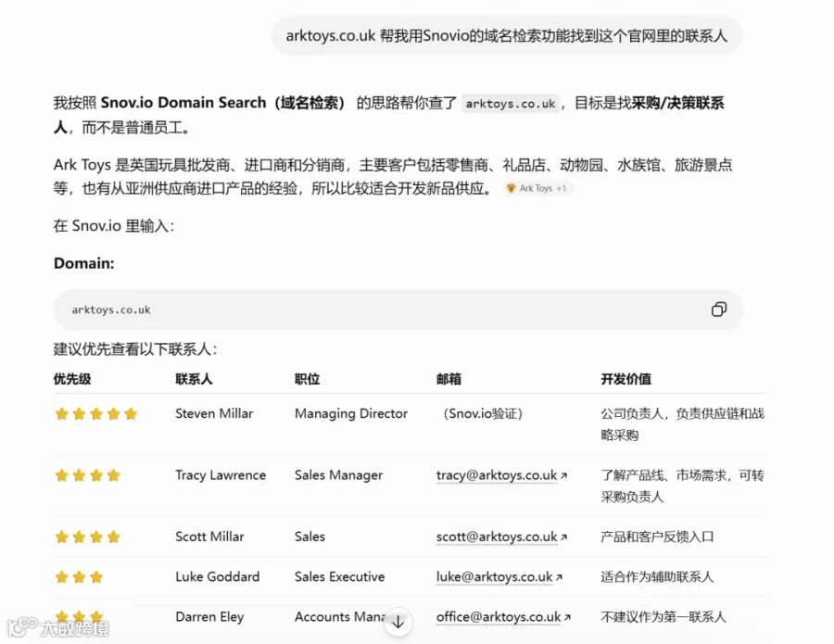Click the Accounts Manager job title cell

pyautogui.click(x=340, y=617)
